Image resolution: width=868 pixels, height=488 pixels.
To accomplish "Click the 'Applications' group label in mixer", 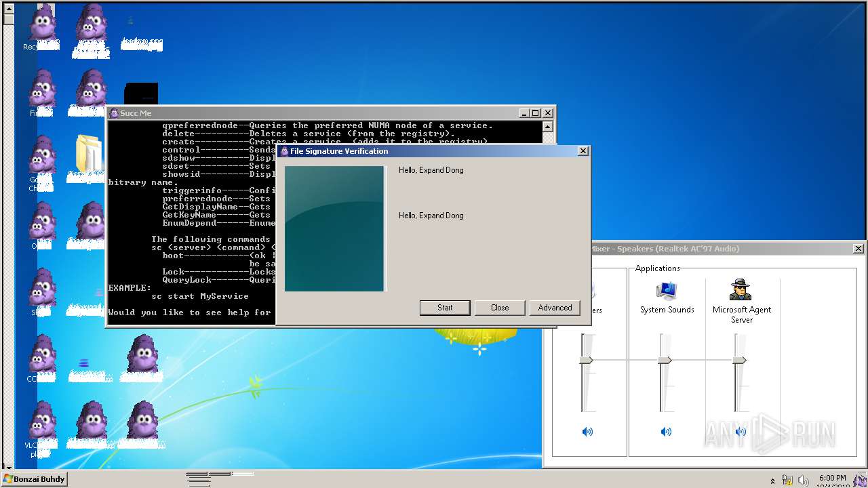I will pos(658,268).
